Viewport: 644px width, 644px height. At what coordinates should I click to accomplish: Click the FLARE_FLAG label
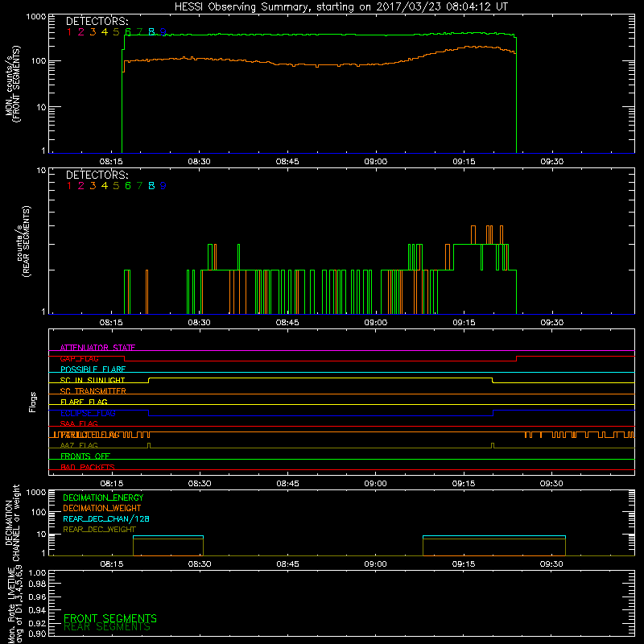(84, 402)
